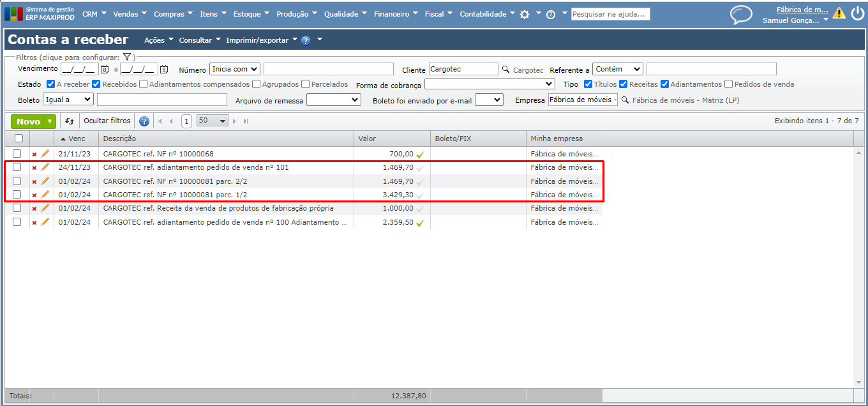Image resolution: width=868 pixels, height=406 pixels.
Task: Enable the Agrupados checkbox
Action: tap(256, 84)
